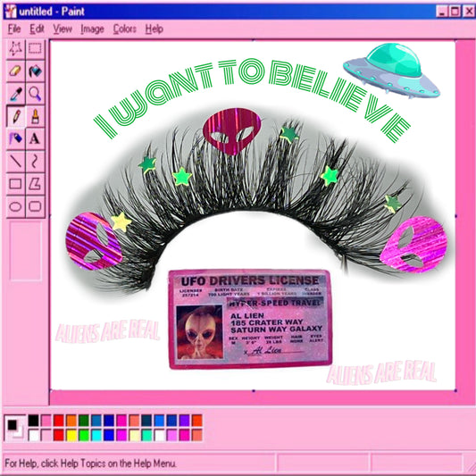Click the Paint window maximize button
The width and height of the screenshot is (476, 476).
click(x=455, y=12)
